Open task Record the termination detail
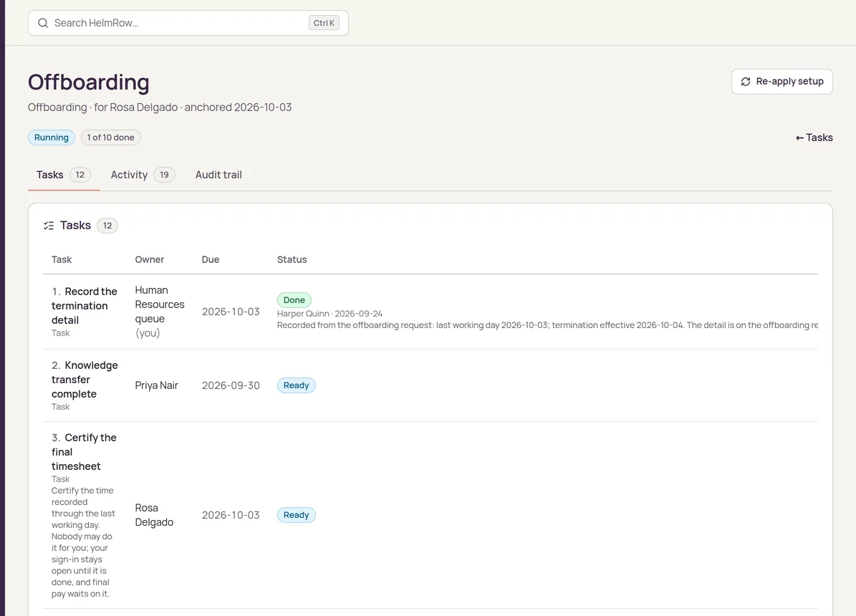This screenshot has height=616, width=856. (x=85, y=306)
